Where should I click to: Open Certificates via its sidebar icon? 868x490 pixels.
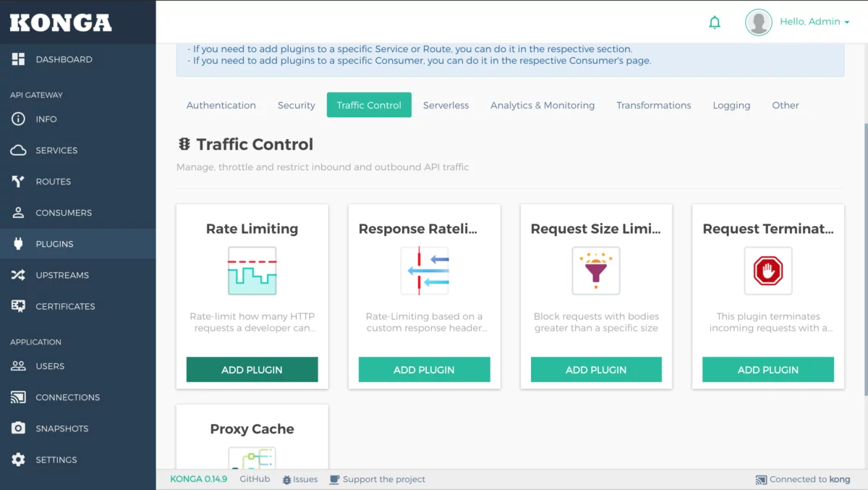[x=19, y=306]
